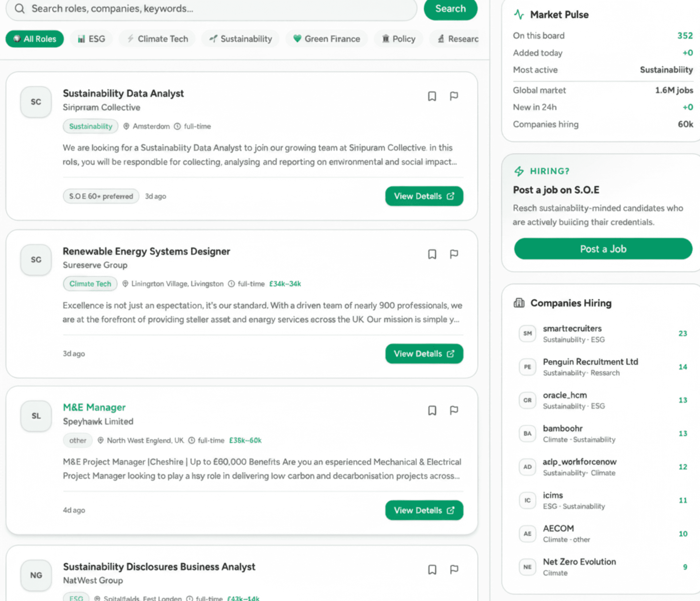Viewport: 700px width, 601px height.
Task: Click the S.O.E 60+ preferred badge
Action: tap(101, 196)
